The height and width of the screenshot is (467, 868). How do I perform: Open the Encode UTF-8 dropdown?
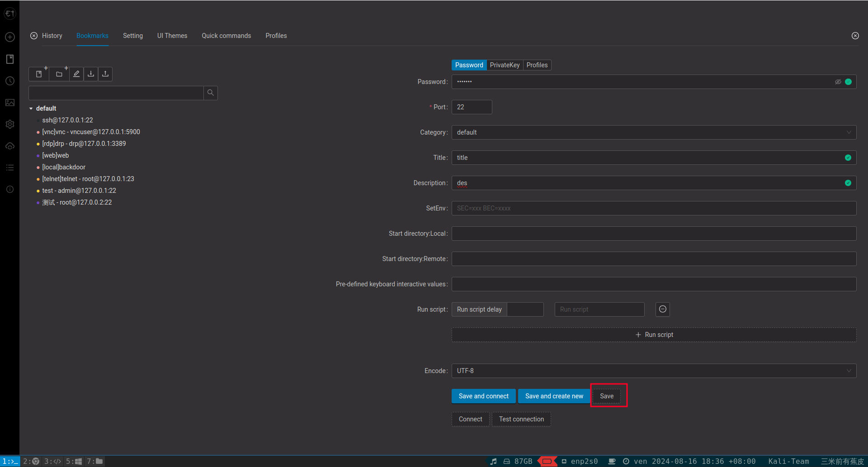tap(654, 371)
